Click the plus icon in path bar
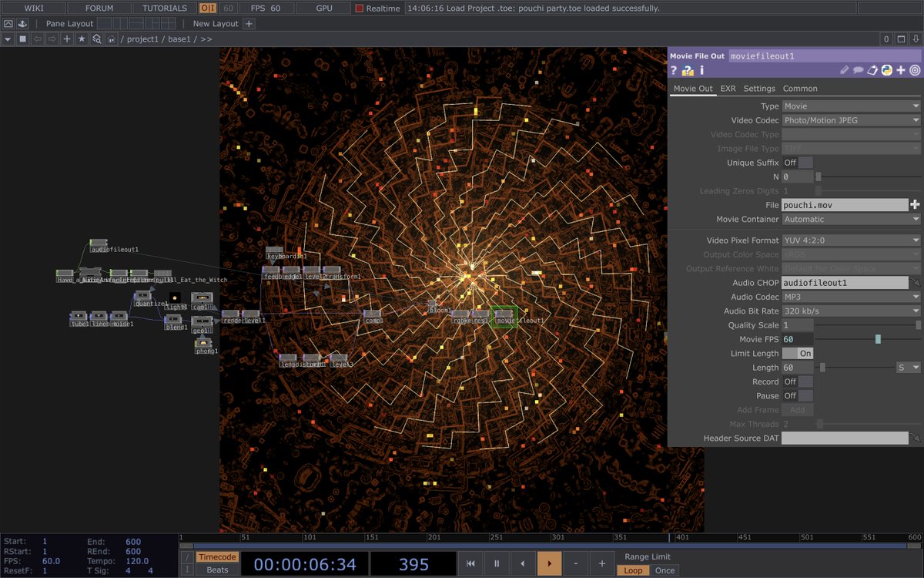Image resolution: width=924 pixels, height=578 pixels. pyautogui.click(x=67, y=39)
